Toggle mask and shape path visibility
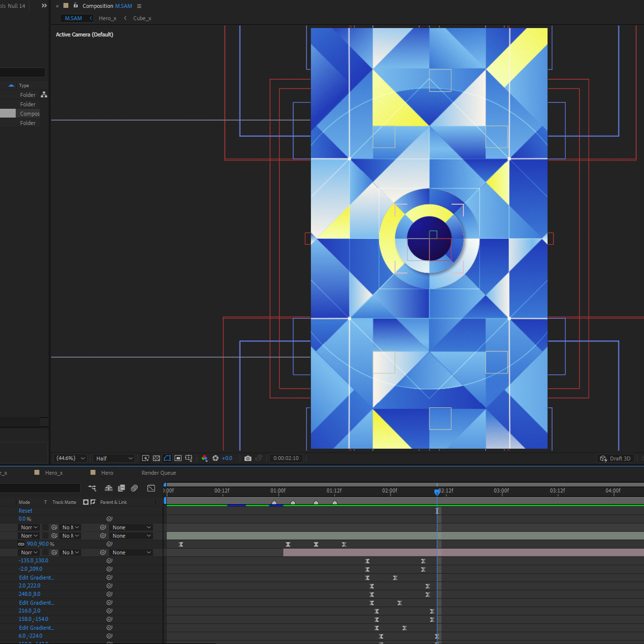This screenshot has width=644, height=644. click(x=167, y=458)
